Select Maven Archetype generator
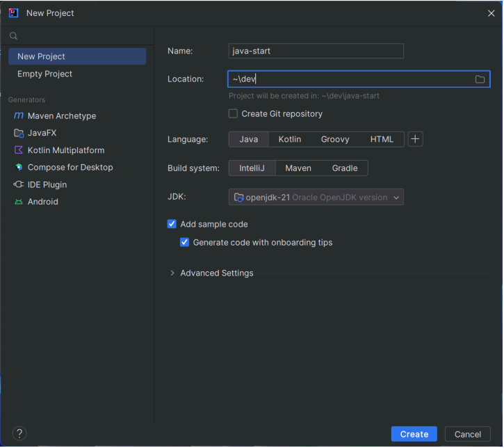 coord(77,115)
